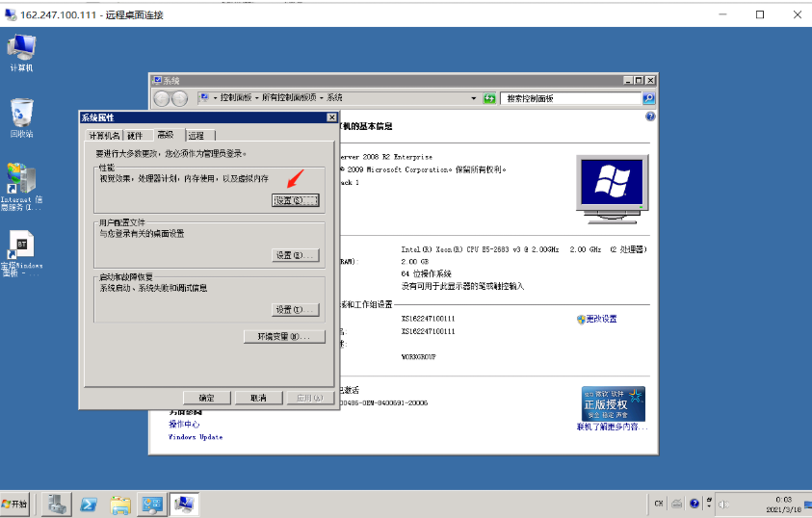
Task: Click the search magnifier icon in 系统 window
Action: coord(648,98)
